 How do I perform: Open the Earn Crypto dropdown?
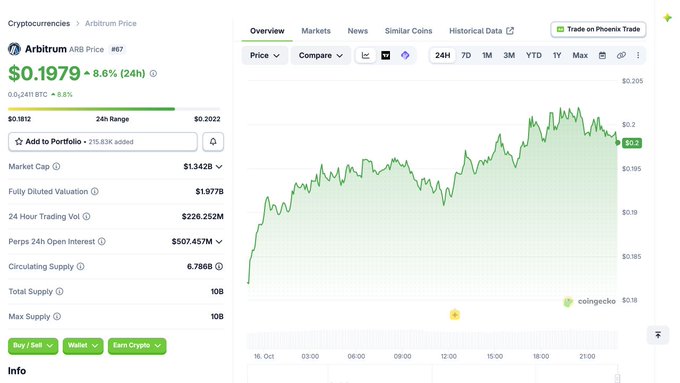137,346
